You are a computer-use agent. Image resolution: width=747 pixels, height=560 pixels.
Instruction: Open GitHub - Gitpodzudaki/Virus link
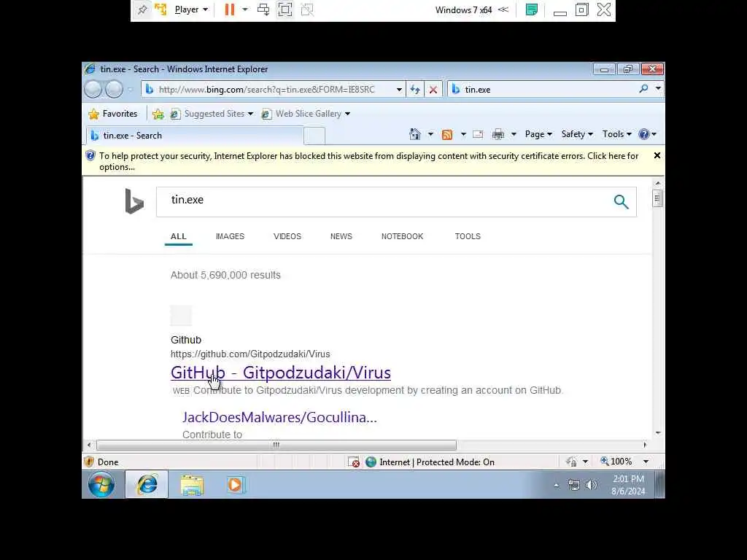tap(281, 373)
